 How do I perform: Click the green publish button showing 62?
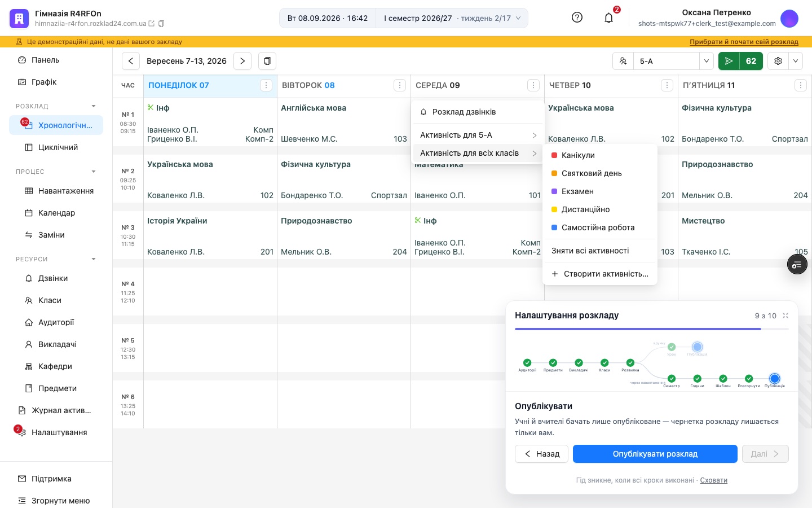[x=740, y=61]
